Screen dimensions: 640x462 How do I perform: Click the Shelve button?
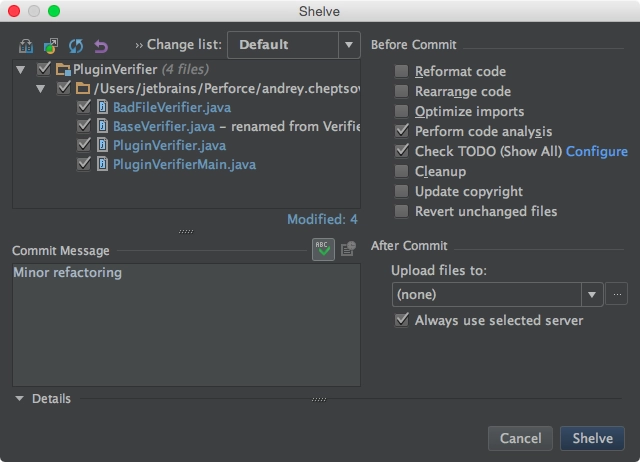pyautogui.click(x=592, y=438)
